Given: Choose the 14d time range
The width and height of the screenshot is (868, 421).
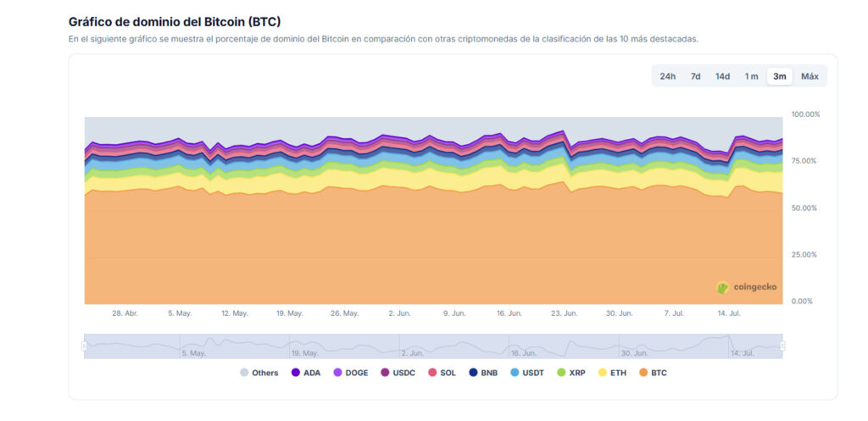Looking at the screenshot, I should pyautogui.click(x=722, y=76).
